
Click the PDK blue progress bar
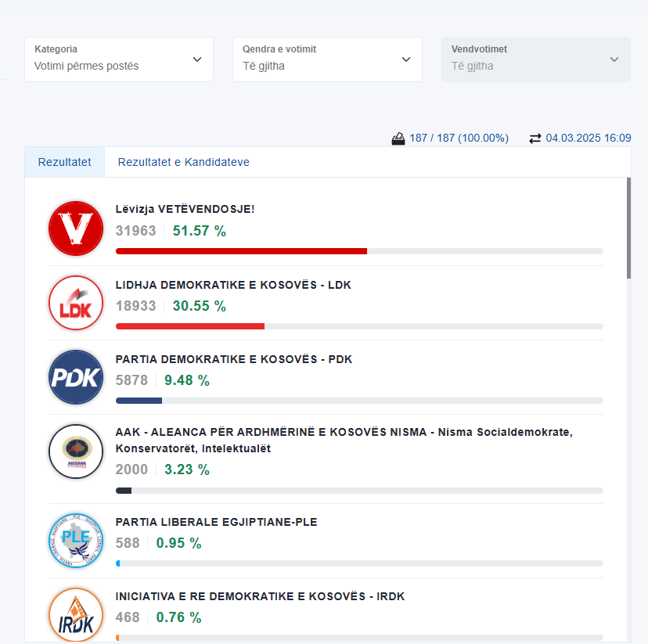(x=139, y=401)
